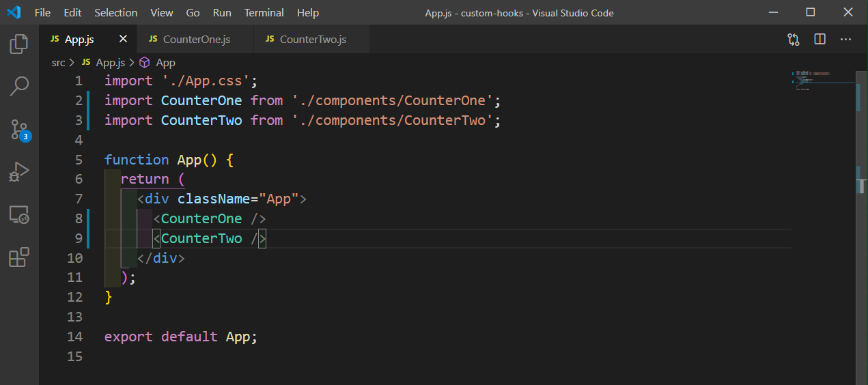Viewport: 868px width, 385px height.
Task: Open the More Actions ellipsis menu
Action: point(845,40)
